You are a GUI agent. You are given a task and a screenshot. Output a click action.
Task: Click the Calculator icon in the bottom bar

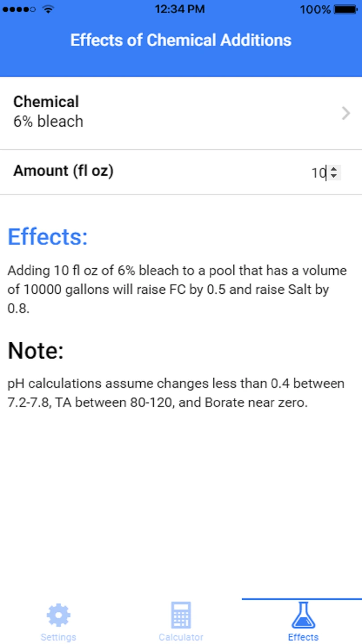tap(181, 615)
